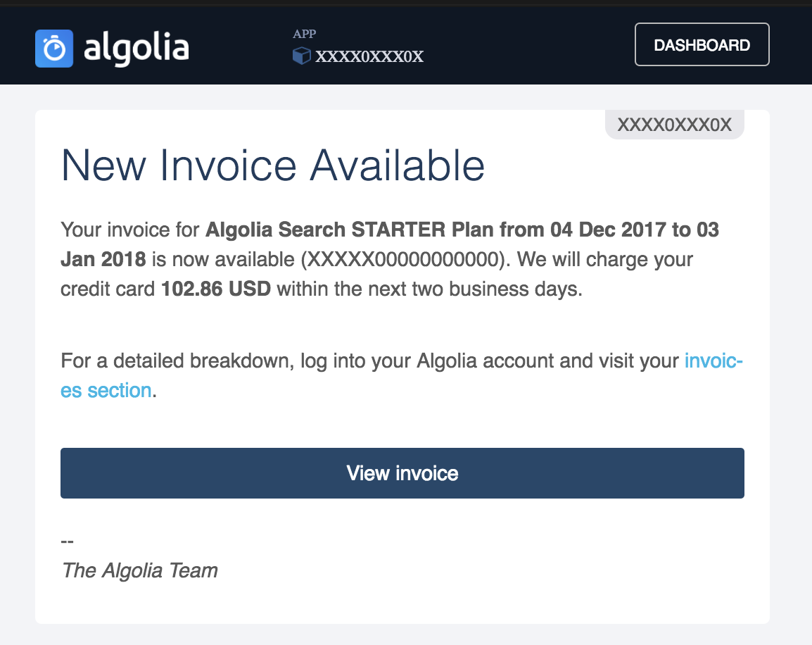
Task: Click 'For a detailed breakdown' sentence
Action: (177, 361)
